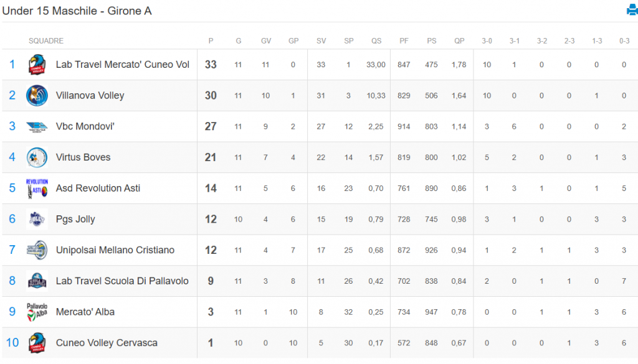Click the Vbc Mondovi' team logo
This screenshot has width=638, height=364.
(x=37, y=127)
